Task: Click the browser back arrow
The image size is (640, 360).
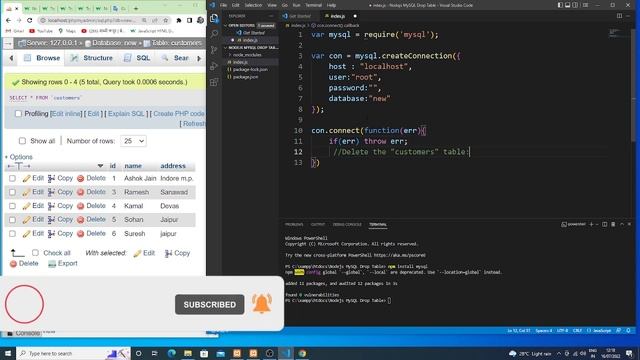Action: pyautogui.click(x=9, y=20)
